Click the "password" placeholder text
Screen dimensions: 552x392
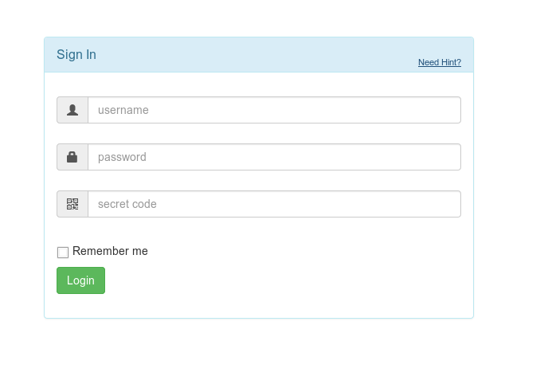tap(122, 157)
